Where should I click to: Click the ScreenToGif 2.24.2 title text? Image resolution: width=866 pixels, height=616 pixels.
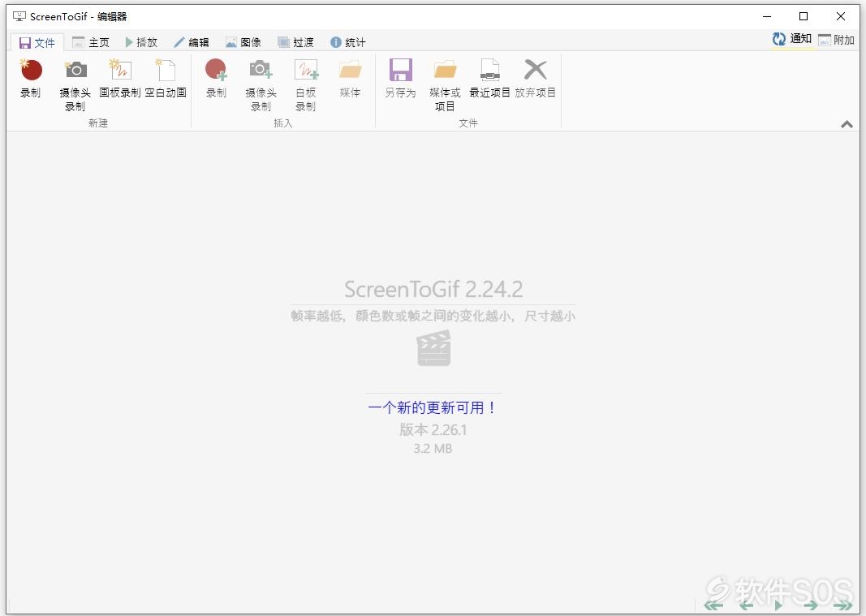tap(433, 289)
